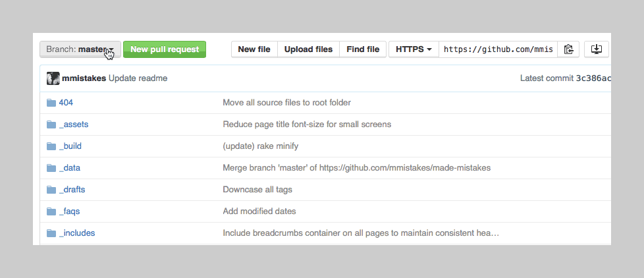Open the _data folder link
The width and height of the screenshot is (644, 278).
click(69, 168)
